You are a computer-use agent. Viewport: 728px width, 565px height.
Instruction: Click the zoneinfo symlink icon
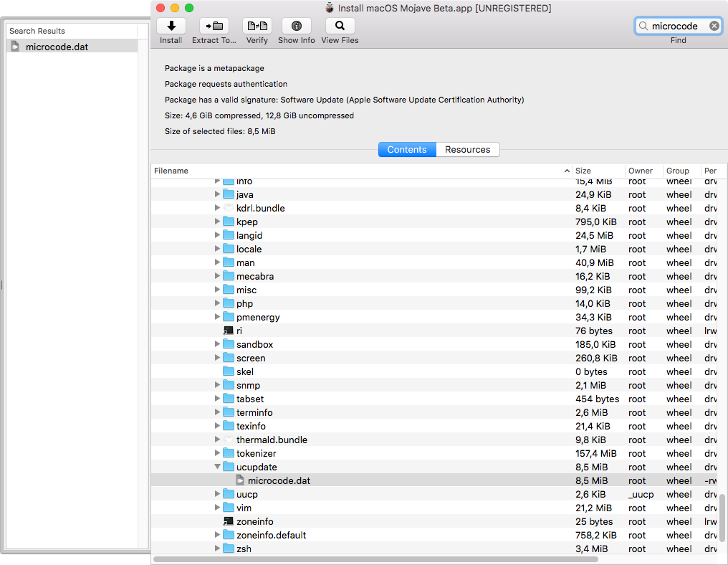229,521
